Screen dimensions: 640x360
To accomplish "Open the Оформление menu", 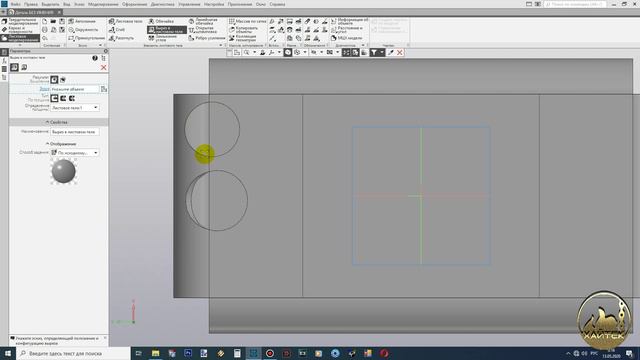I will click(134, 4).
